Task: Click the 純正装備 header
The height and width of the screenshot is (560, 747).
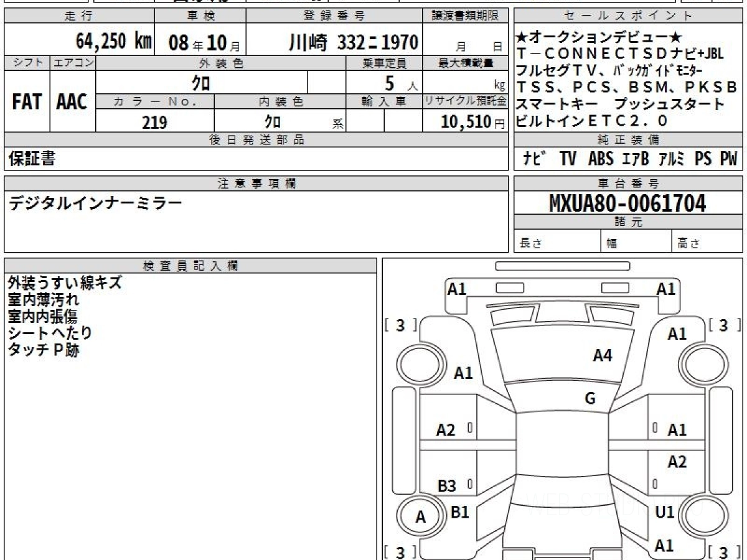Action: point(628,140)
